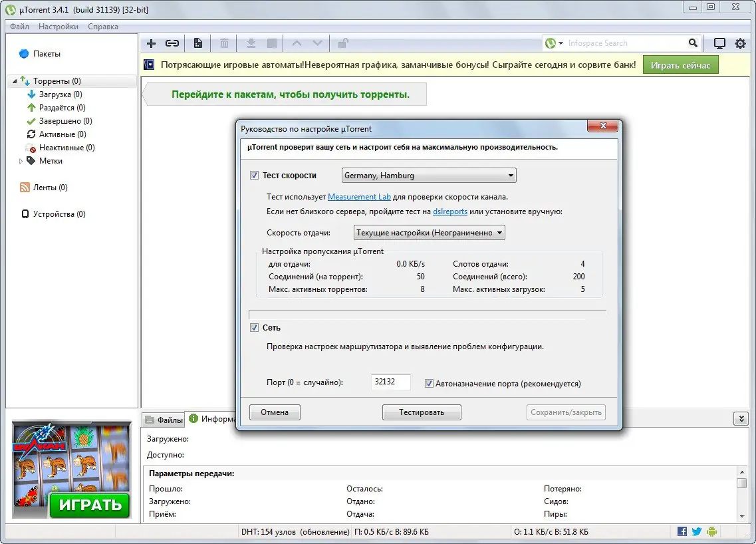756x544 pixels.
Task: Click the Android icon in status bar
Action: (x=711, y=531)
